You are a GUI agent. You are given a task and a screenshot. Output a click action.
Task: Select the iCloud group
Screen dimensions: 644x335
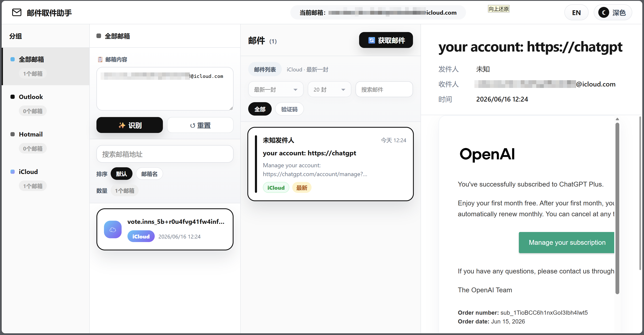(45, 178)
